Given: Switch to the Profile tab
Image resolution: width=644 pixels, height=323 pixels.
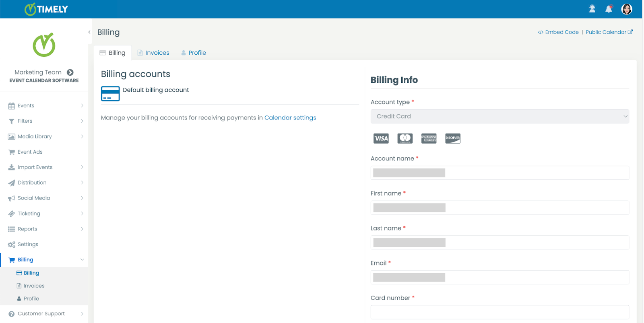Looking at the screenshot, I should (x=194, y=53).
